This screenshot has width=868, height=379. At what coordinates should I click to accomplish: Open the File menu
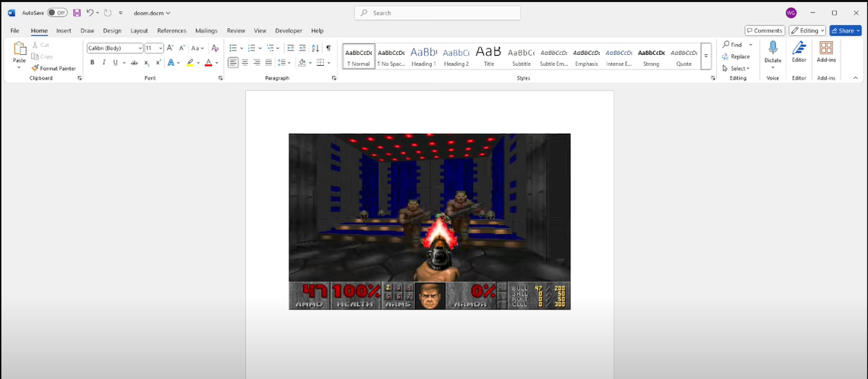click(x=14, y=30)
